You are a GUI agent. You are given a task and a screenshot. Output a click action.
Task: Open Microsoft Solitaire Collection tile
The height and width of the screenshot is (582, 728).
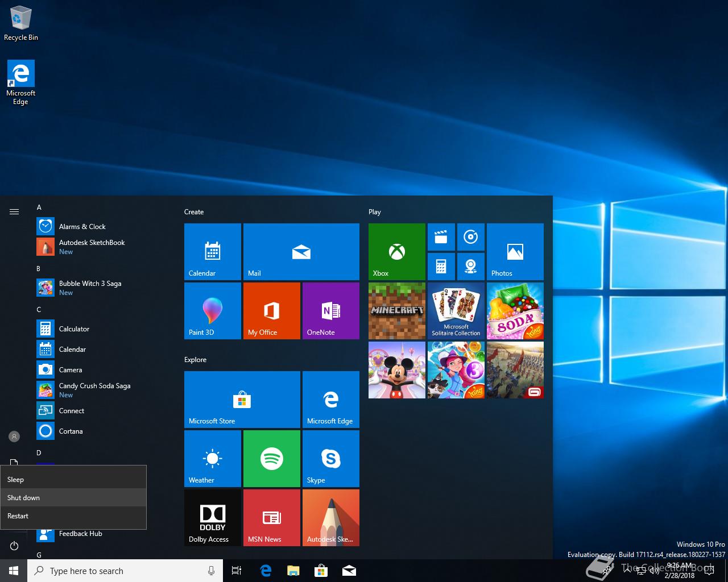coord(456,311)
